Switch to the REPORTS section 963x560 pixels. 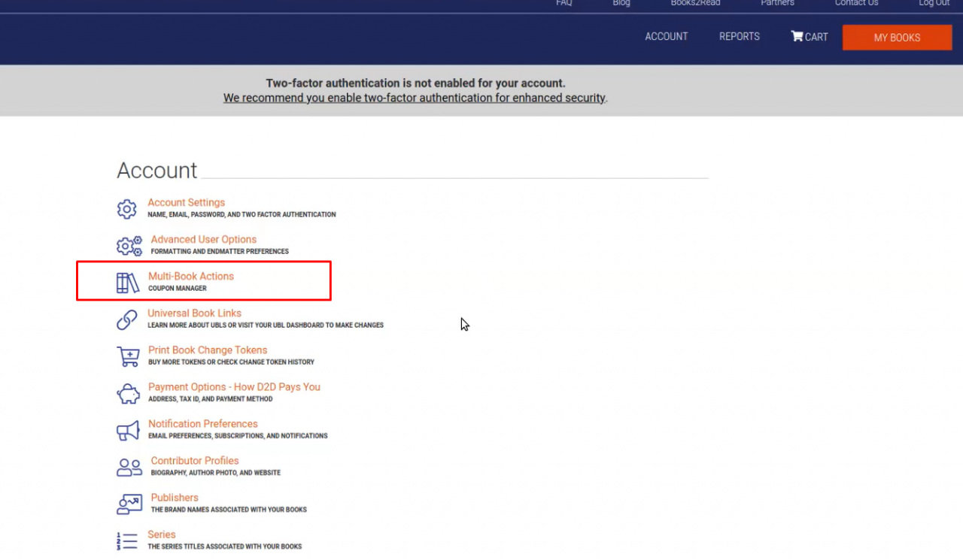tap(739, 36)
